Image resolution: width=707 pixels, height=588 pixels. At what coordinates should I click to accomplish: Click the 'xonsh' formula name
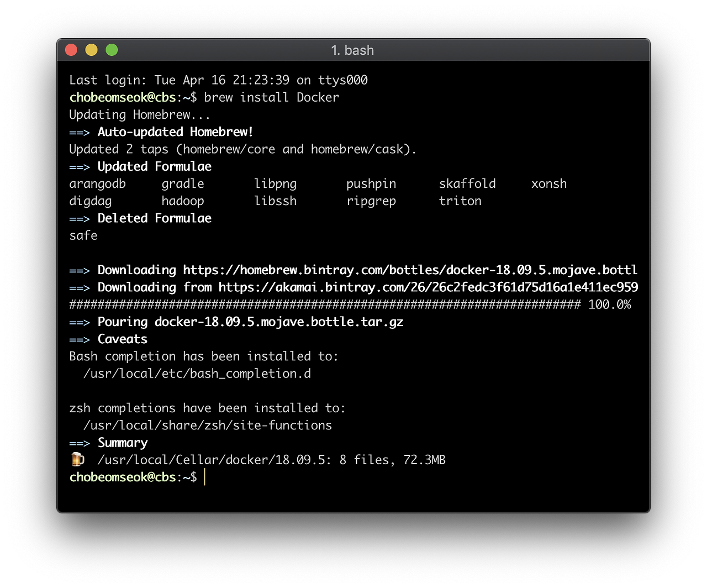549,184
